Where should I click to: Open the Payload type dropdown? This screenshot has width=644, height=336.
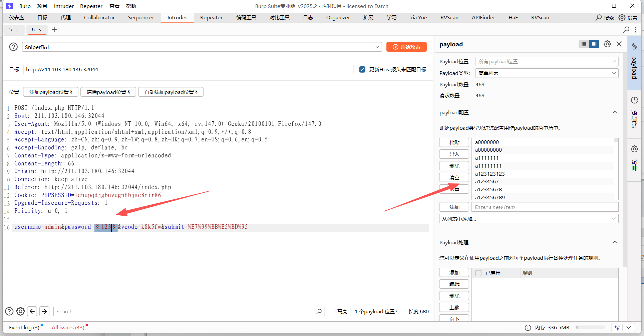(x=547, y=73)
